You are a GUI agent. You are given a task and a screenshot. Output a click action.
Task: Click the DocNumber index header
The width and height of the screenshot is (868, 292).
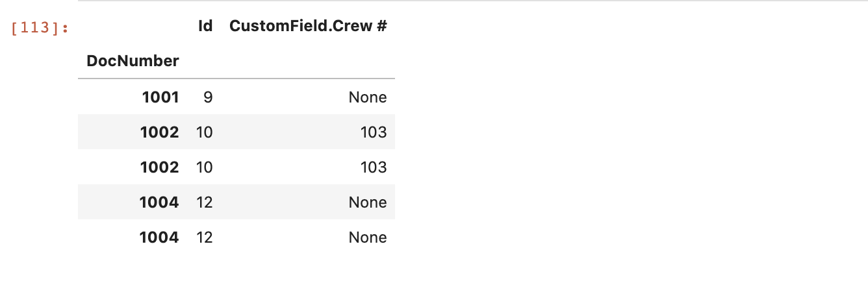point(133,61)
